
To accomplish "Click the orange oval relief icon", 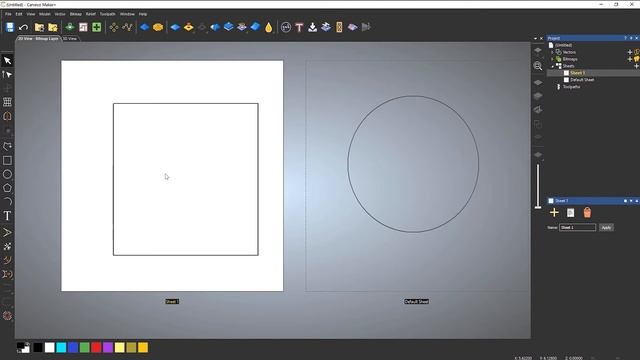I will (x=158, y=27).
